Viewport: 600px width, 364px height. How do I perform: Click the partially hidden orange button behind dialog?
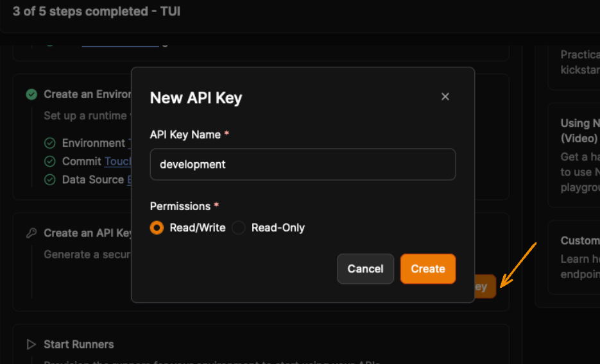point(485,287)
